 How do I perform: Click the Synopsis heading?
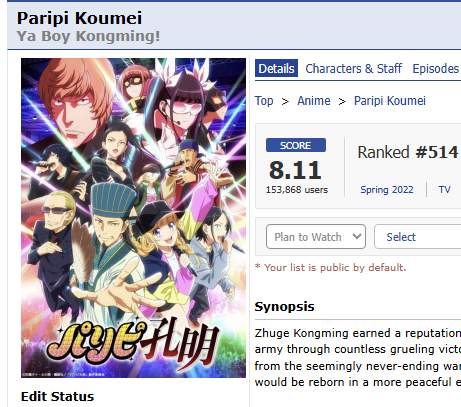pyautogui.click(x=284, y=307)
